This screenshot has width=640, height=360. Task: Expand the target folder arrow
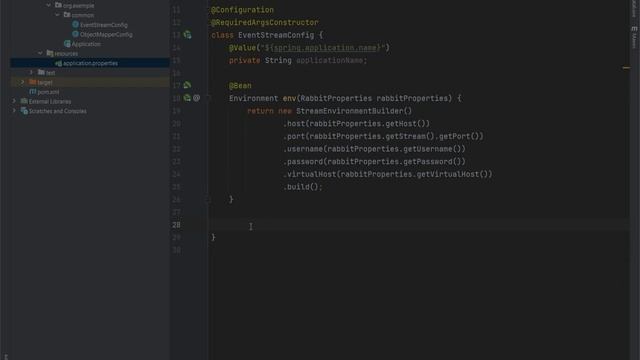[23, 82]
